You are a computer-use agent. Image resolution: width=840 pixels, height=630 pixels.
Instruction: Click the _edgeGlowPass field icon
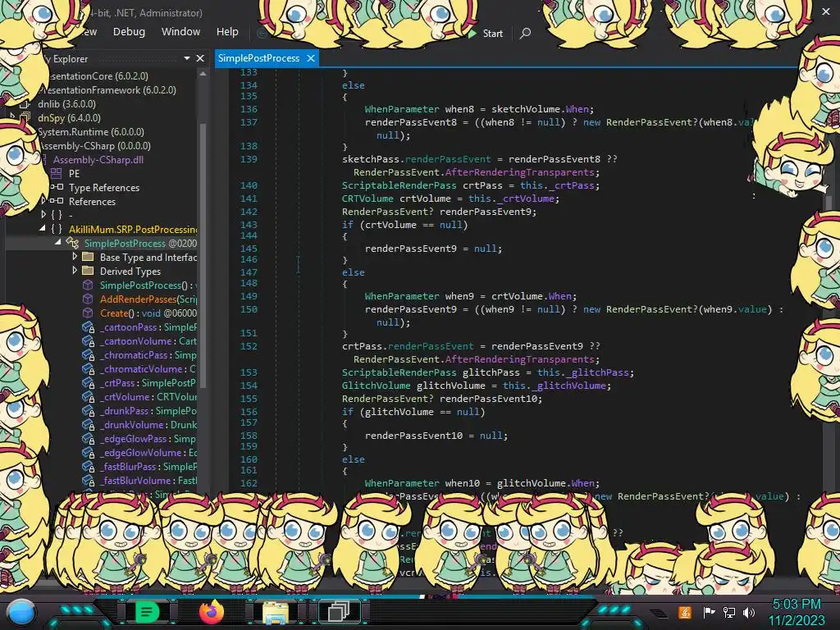[x=89, y=438]
